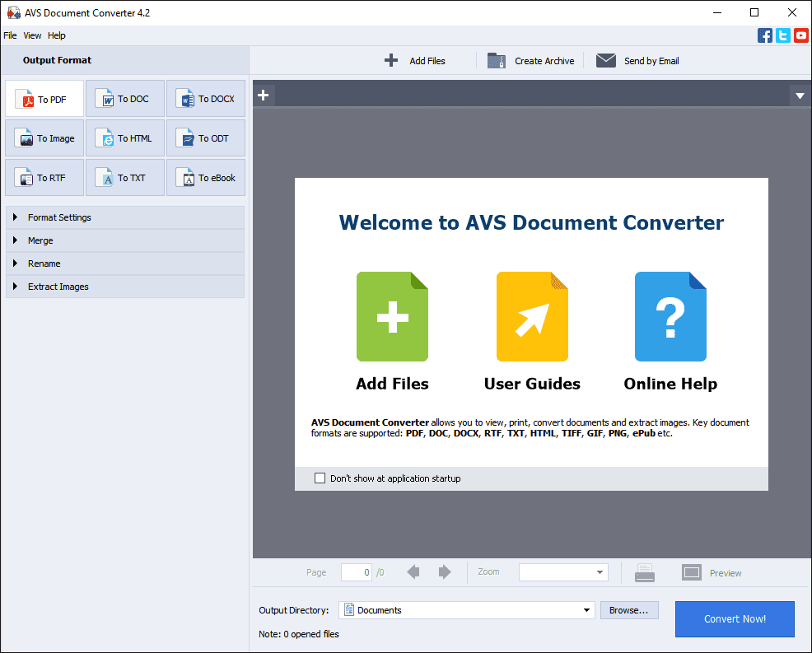The image size is (812, 653).
Task: Click the 'Note: 0 opened files' status text
Action: coord(299,634)
